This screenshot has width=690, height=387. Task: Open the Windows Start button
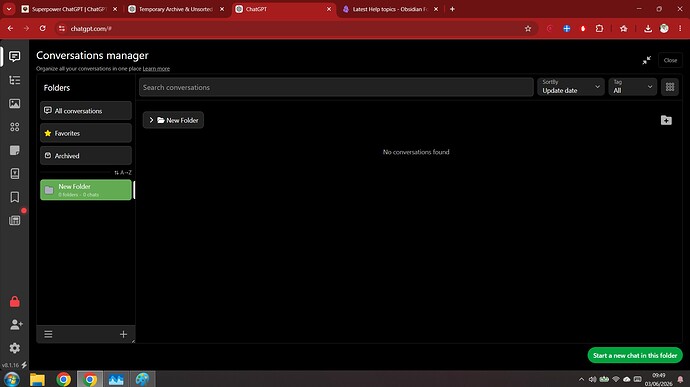pyautogui.click(x=11, y=379)
